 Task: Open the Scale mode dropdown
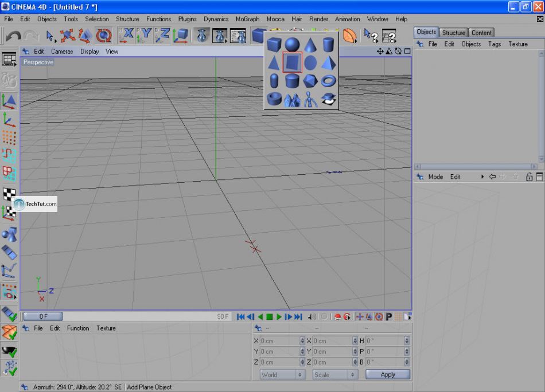334,375
